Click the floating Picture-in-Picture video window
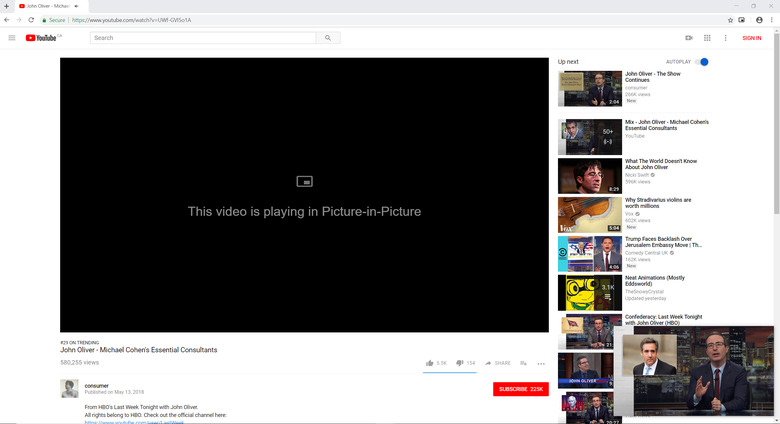The height and width of the screenshot is (424, 780). coord(694,371)
